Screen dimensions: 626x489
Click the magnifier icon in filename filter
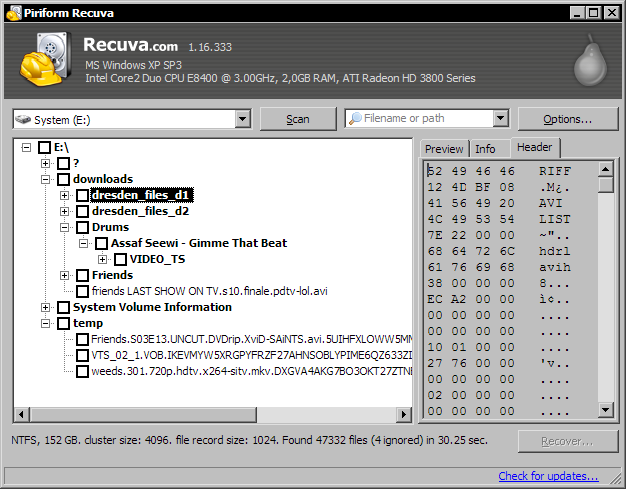coord(355,119)
